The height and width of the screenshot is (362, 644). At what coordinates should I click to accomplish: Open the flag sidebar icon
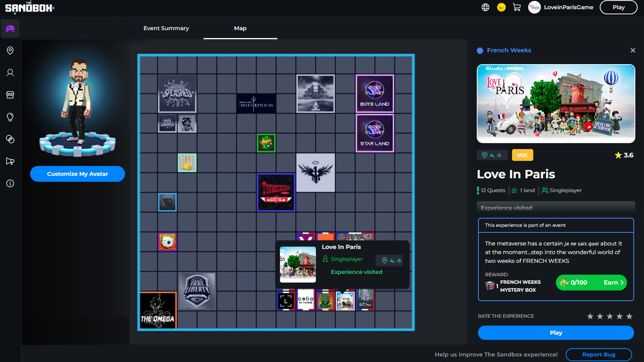click(x=10, y=161)
